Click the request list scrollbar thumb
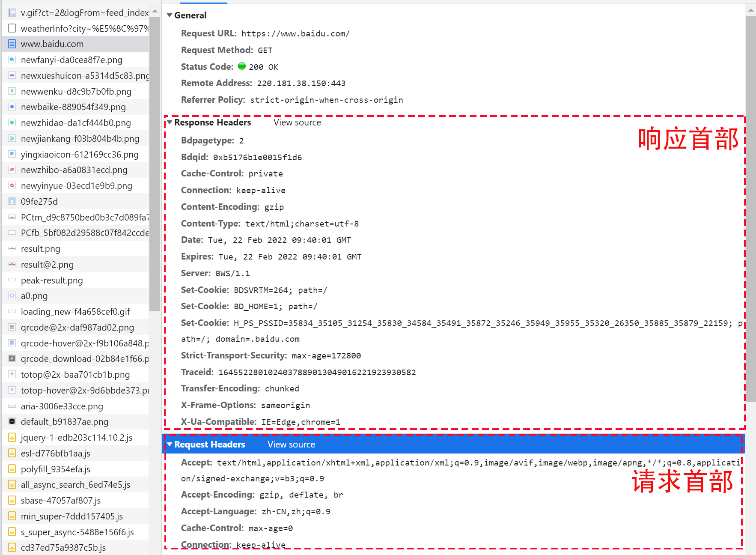 pos(155,164)
